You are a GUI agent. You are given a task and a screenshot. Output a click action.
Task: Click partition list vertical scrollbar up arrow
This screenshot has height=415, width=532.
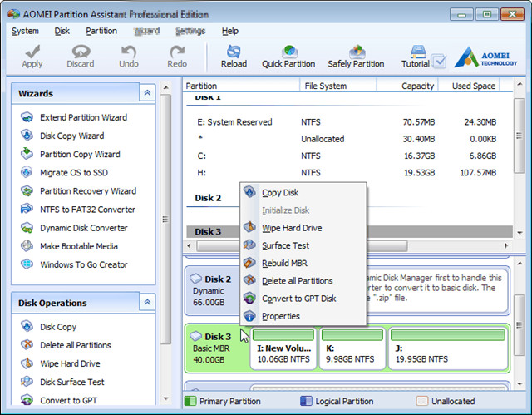pos(519,84)
